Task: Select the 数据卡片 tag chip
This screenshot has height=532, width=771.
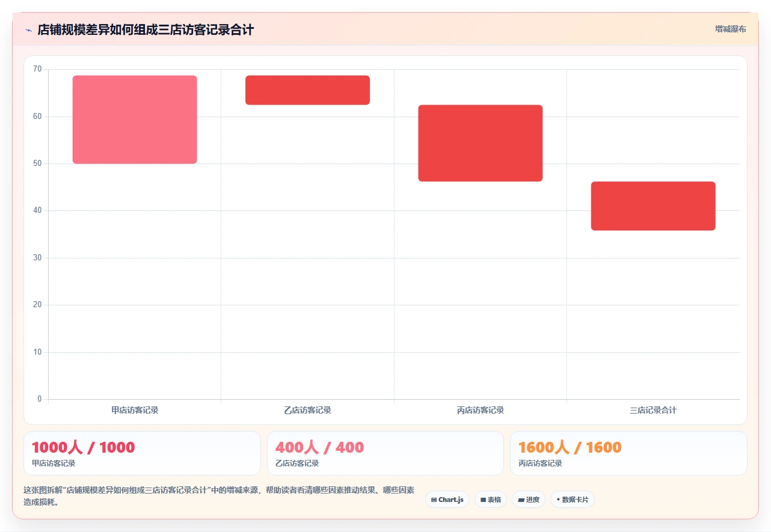Action: click(573, 500)
